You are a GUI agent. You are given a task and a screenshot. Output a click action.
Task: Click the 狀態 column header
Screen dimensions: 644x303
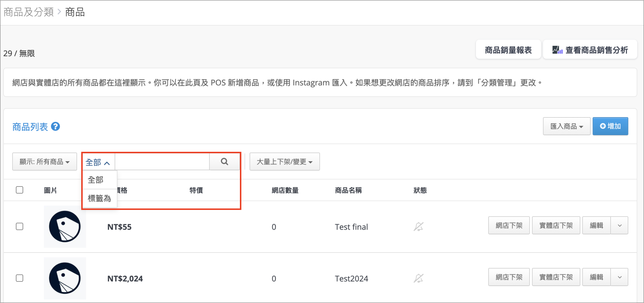coord(420,190)
